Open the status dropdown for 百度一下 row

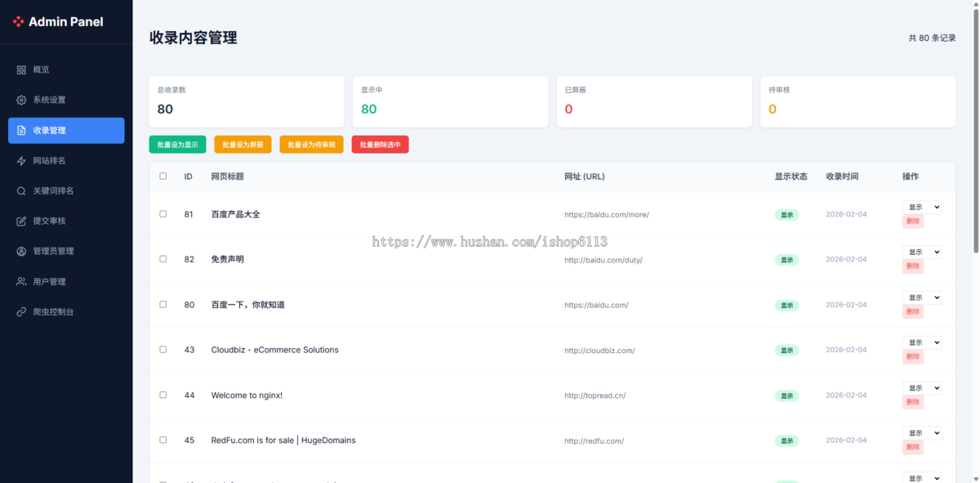(922, 297)
